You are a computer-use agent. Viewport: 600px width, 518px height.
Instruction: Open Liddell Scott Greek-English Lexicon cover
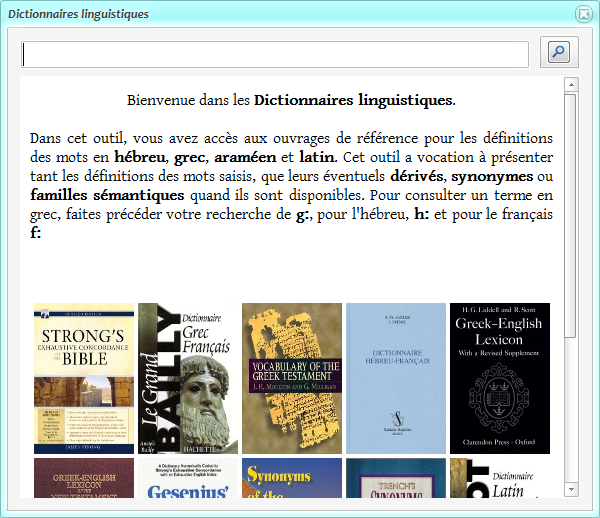500,378
